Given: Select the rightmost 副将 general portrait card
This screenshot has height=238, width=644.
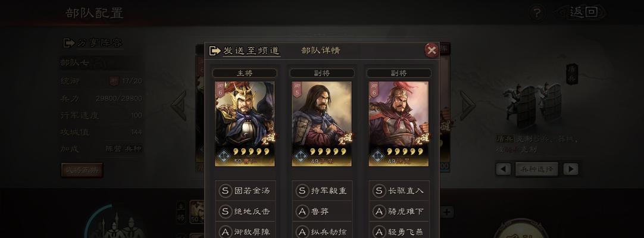Looking at the screenshot, I should point(398,124).
